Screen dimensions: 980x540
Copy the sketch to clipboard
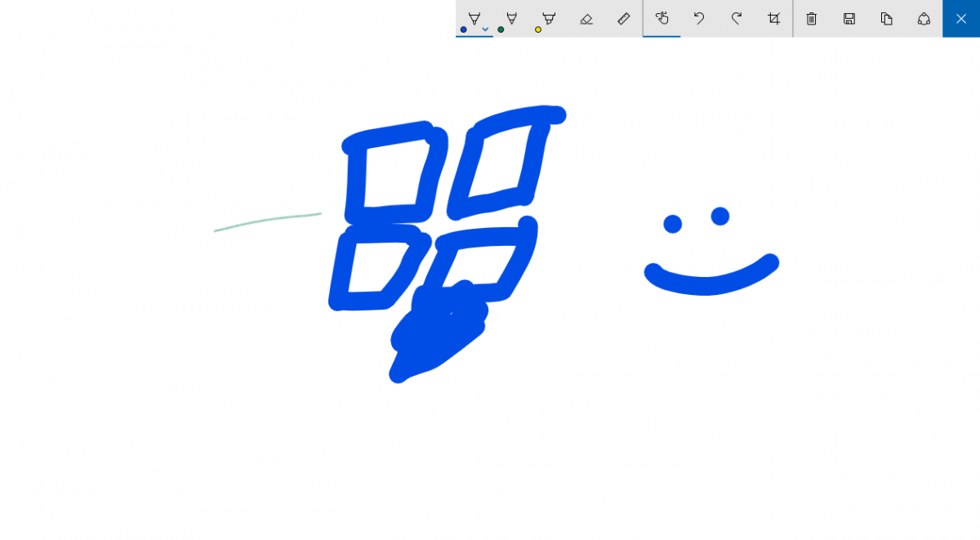(886, 18)
